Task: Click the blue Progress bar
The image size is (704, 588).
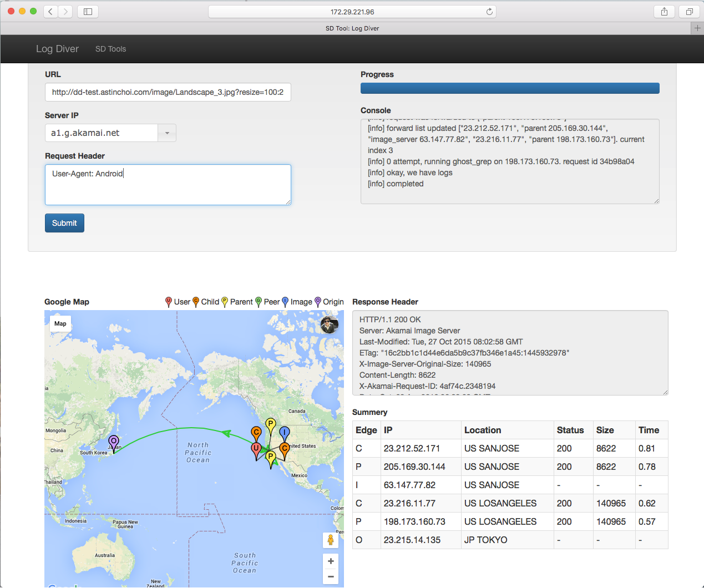Action: pyautogui.click(x=510, y=88)
